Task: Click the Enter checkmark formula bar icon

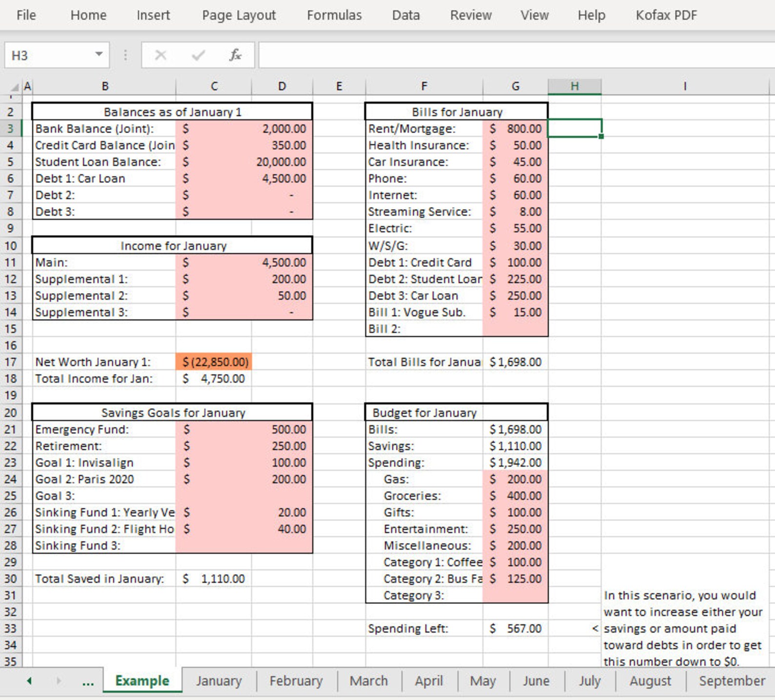Action: (198, 55)
